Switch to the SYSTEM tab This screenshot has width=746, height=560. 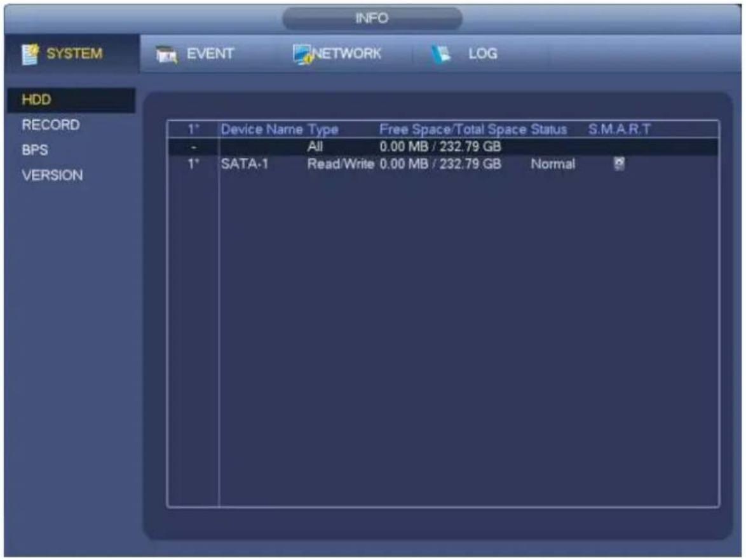pos(72,53)
